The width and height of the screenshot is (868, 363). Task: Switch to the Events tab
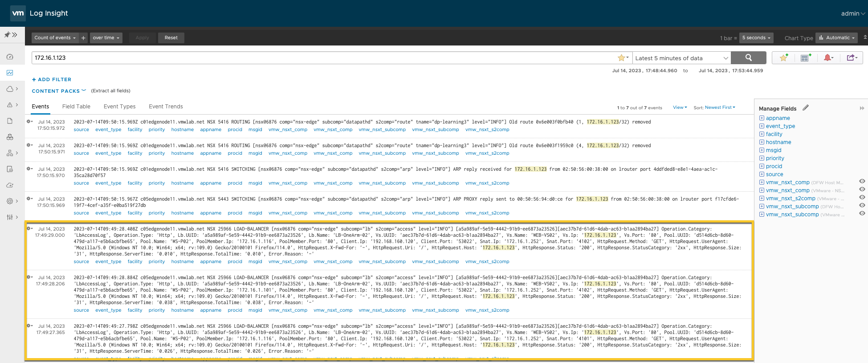(41, 107)
